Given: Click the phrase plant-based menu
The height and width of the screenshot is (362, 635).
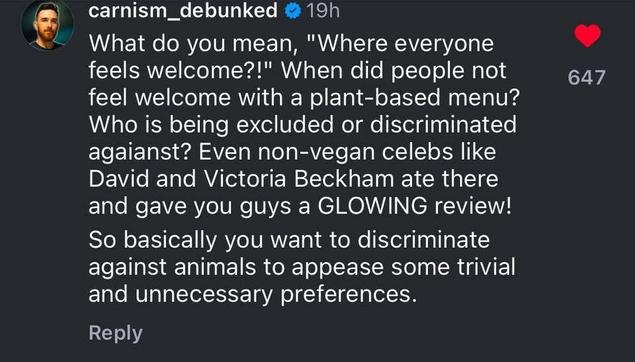Looking at the screenshot, I should click(x=414, y=98).
